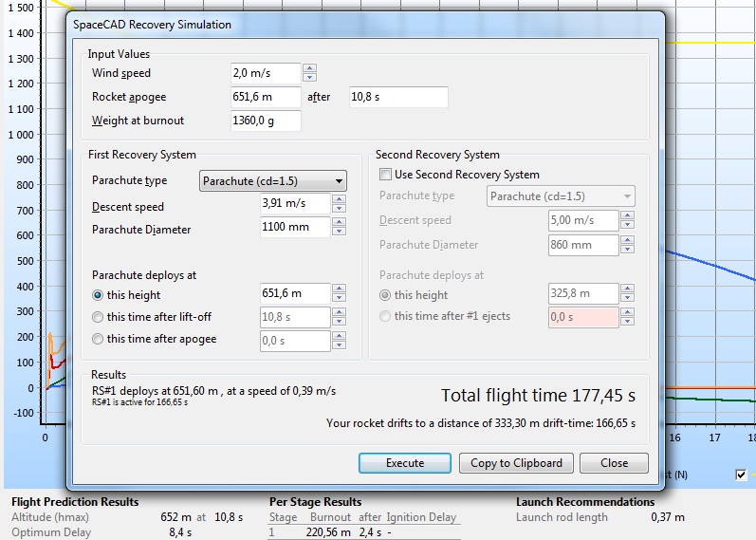The width and height of the screenshot is (756, 540).
Task: Select 'this time after #1 ejects' radio
Action: pos(385,317)
